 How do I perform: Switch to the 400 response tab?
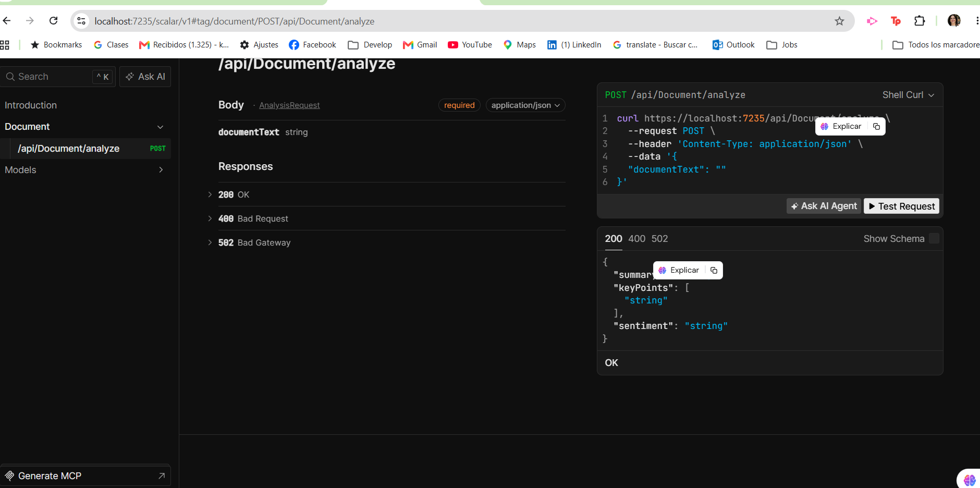[636, 239]
